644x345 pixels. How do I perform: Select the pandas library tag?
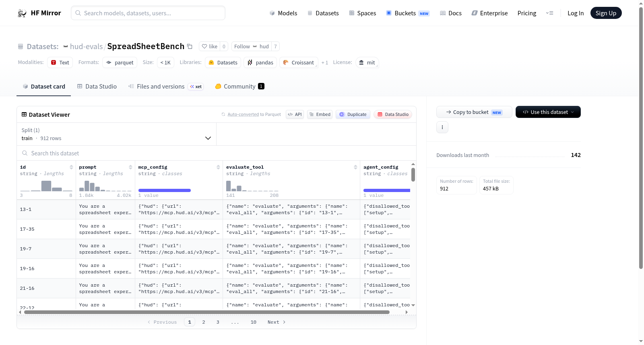(x=260, y=62)
